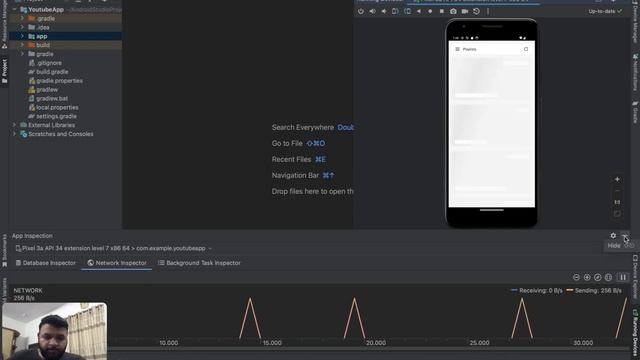Expand the YoutubeApp project root
640x360 pixels.
[15, 9]
